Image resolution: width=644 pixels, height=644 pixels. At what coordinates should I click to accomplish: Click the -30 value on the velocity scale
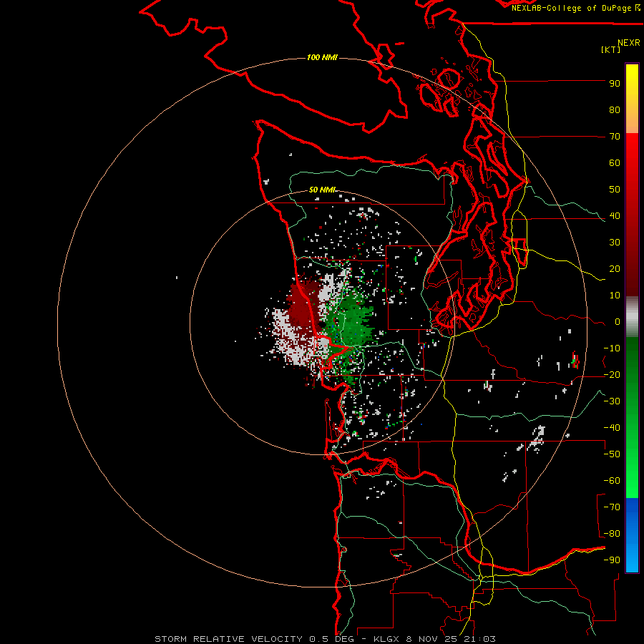click(x=612, y=401)
